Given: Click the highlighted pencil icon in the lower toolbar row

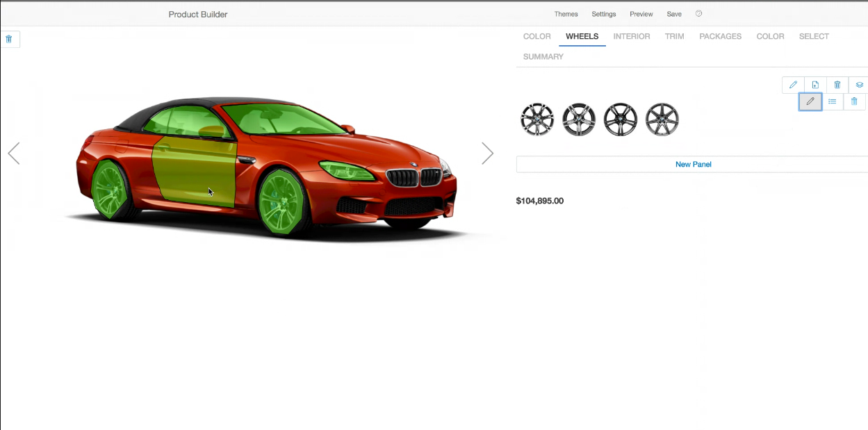Looking at the screenshot, I should pyautogui.click(x=810, y=101).
